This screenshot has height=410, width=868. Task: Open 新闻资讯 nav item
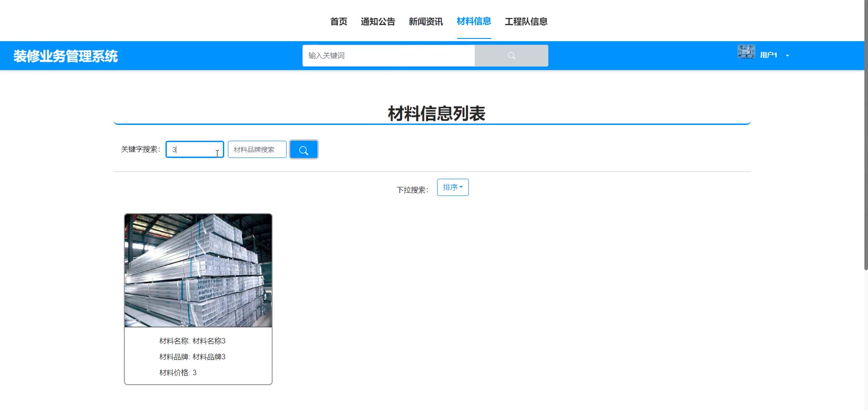point(426,21)
